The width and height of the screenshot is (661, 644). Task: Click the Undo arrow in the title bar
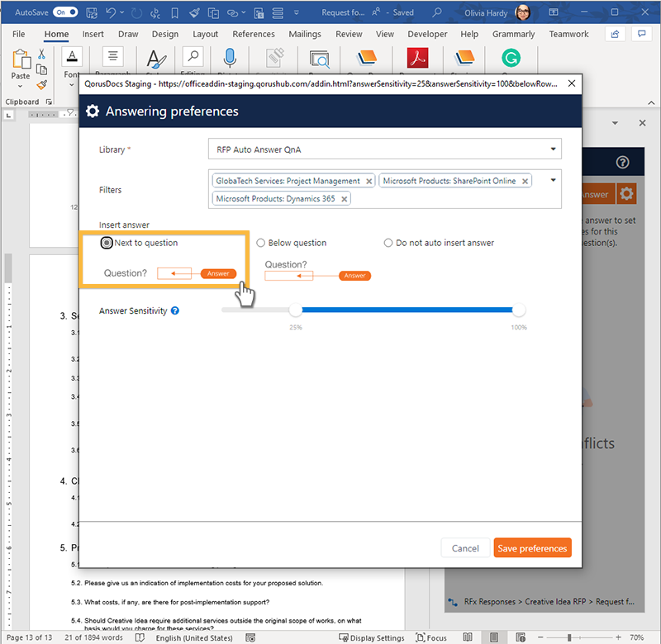coord(111,12)
